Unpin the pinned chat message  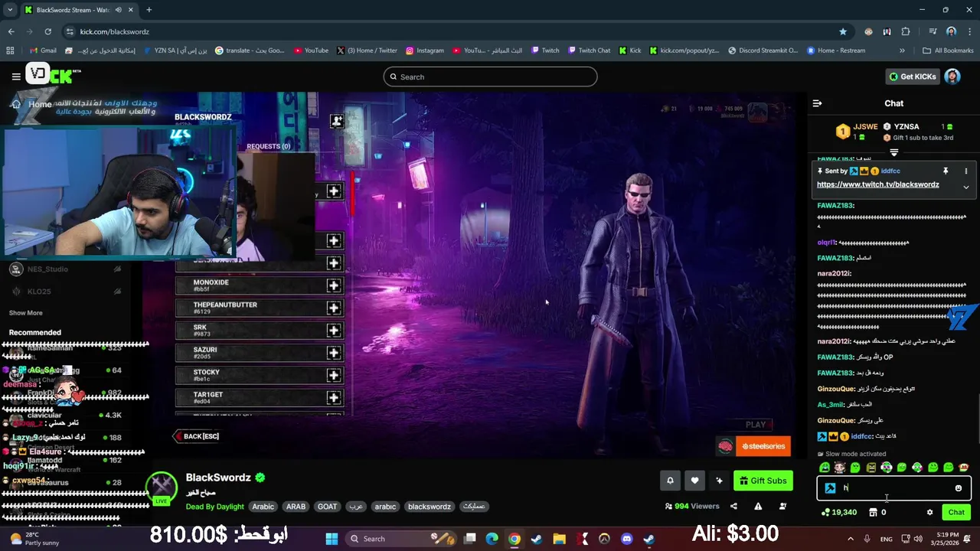click(946, 171)
